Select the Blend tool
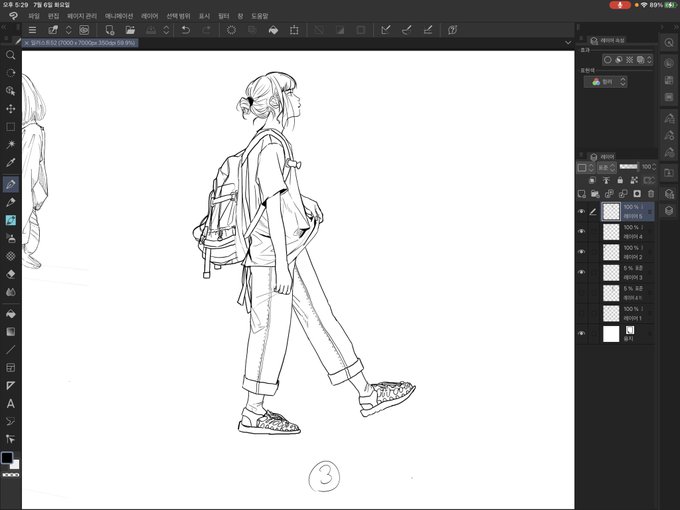The height and width of the screenshot is (510, 680). (x=10, y=292)
